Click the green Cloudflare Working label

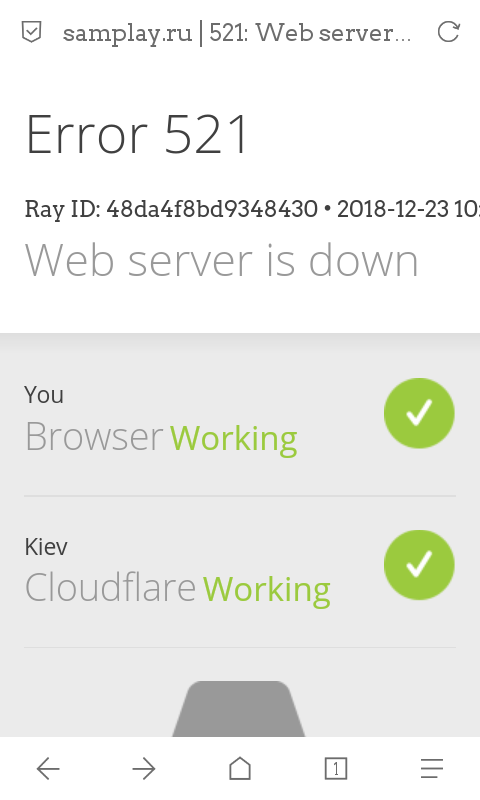click(x=267, y=590)
